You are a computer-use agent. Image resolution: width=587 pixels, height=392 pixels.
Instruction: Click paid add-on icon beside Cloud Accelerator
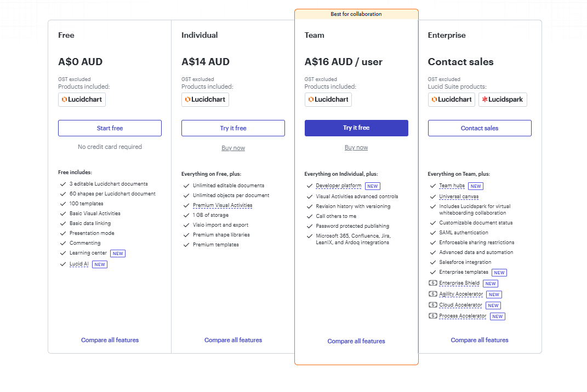[433, 305]
